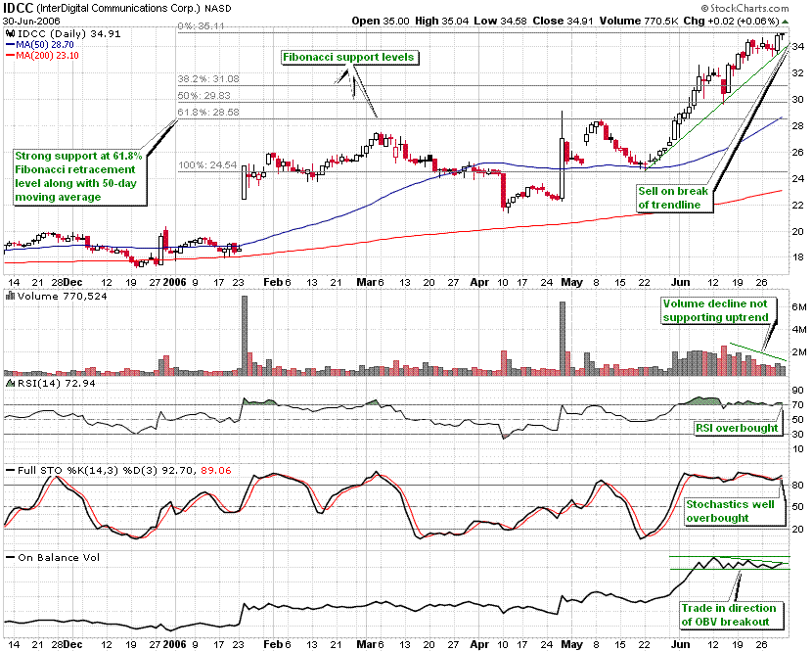Click the Trade in direction of OBV breakout note

[729, 615]
